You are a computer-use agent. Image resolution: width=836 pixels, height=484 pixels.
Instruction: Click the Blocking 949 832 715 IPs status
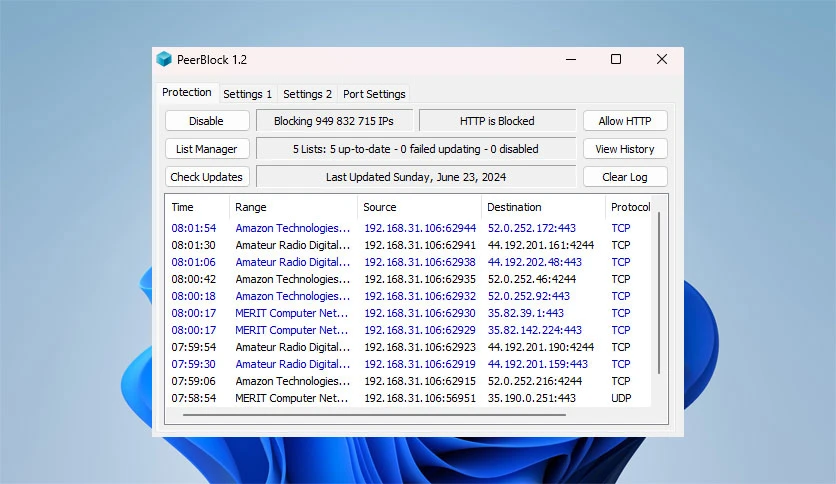334,121
